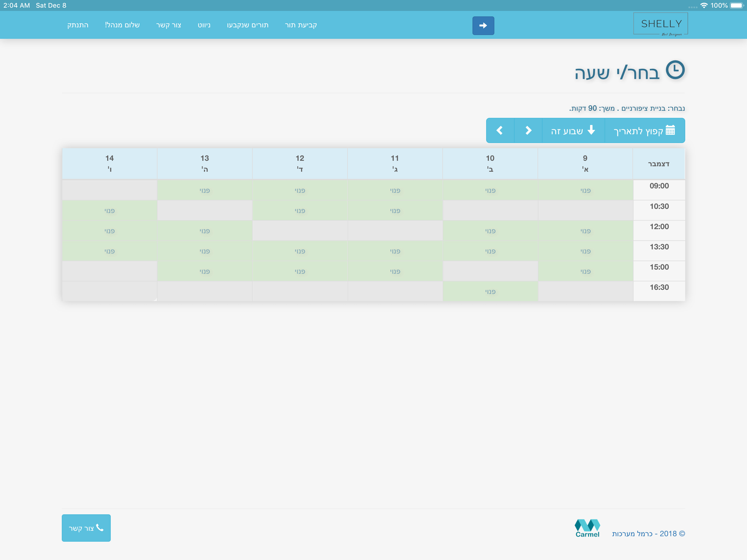Open the תורים שנקבעו menu item
The width and height of the screenshot is (747, 560).
(247, 25)
